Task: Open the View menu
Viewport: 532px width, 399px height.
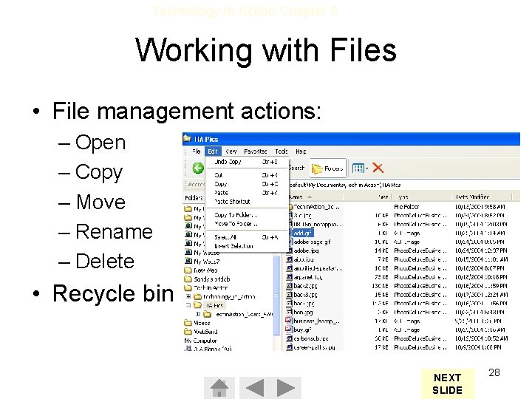Action: 231,151
